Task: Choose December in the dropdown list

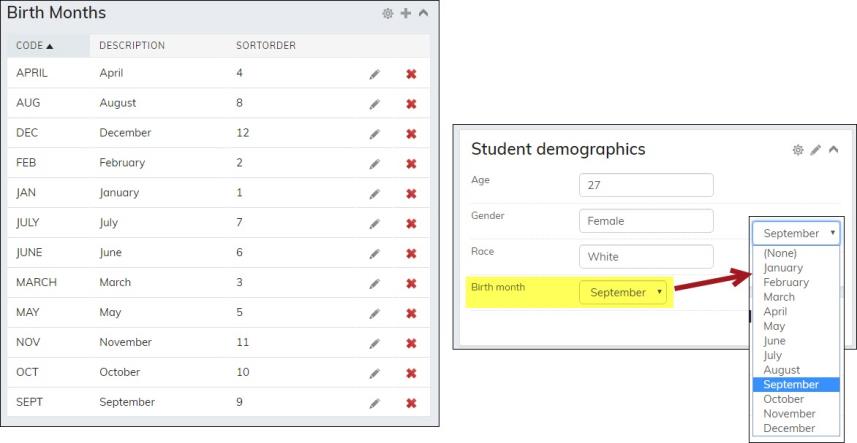Action: 789,428
